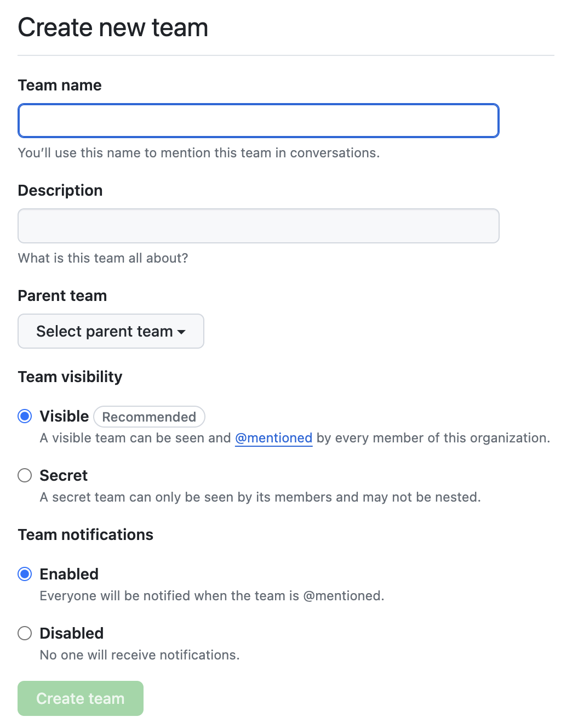The width and height of the screenshot is (561, 728).
Task: Click the "Disabled" option label text
Action: click(72, 633)
